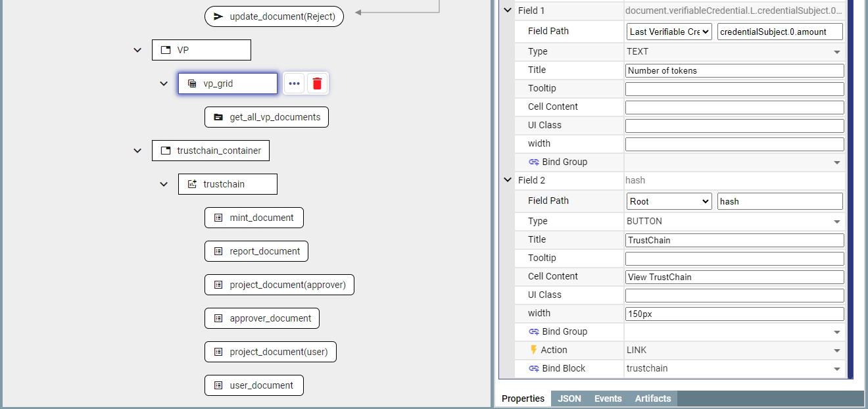This screenshot has height=409, width=868.
Task: Collapse the trustchain_container tree node
Action: (137, 151)
